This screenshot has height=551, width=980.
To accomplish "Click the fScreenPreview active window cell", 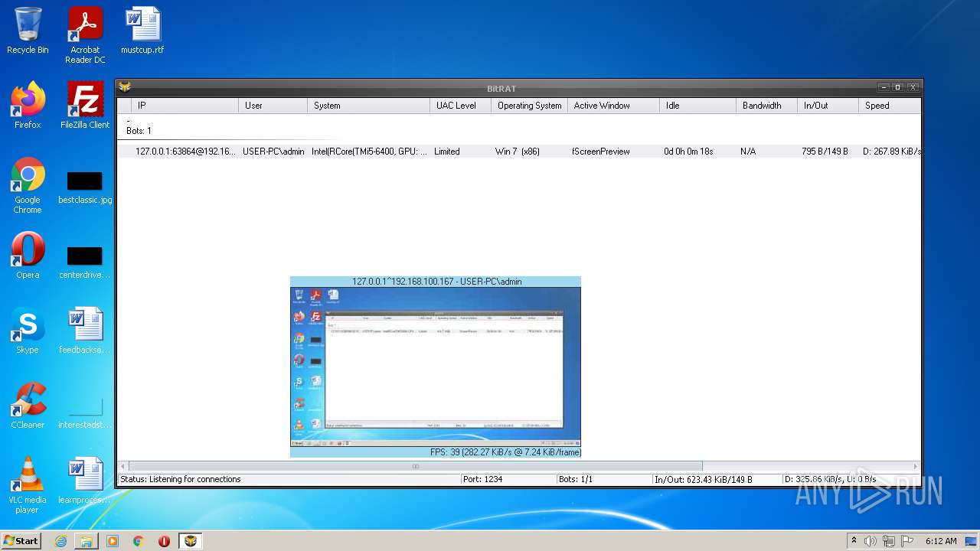I will point(601,152).
